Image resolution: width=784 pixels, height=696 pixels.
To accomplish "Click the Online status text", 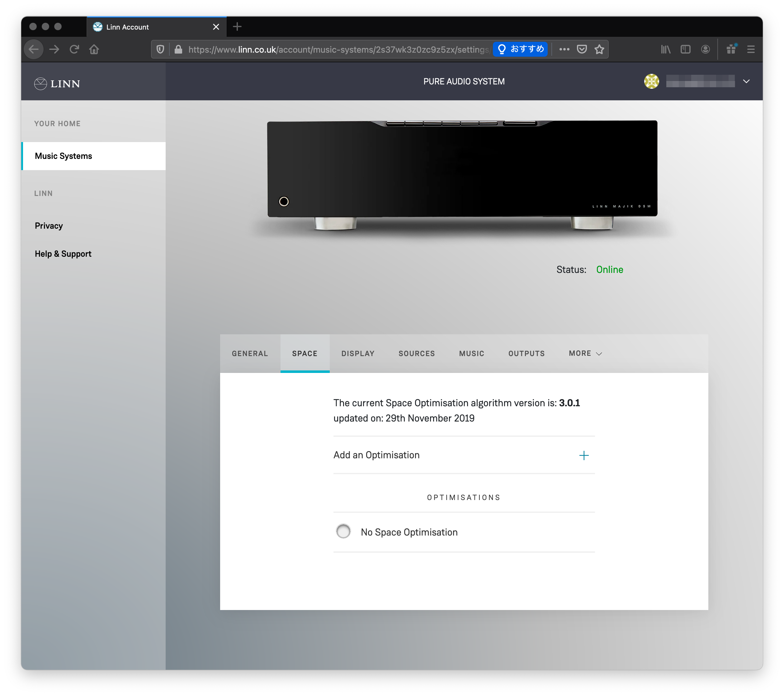I will tap(609, 269).
